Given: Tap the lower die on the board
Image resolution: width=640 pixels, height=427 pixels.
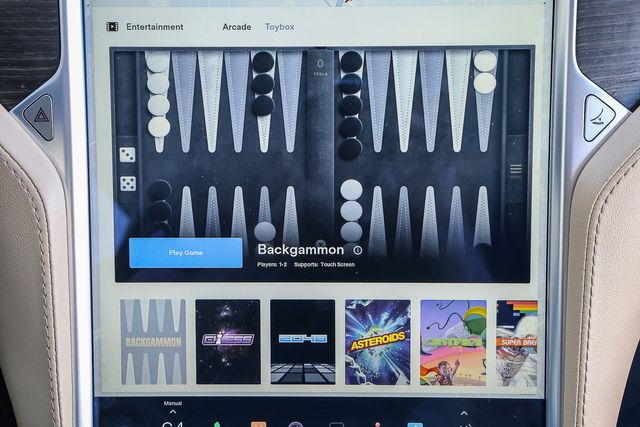Looking at the screenshot, I should pyautogui.click(x=128, y=183).
